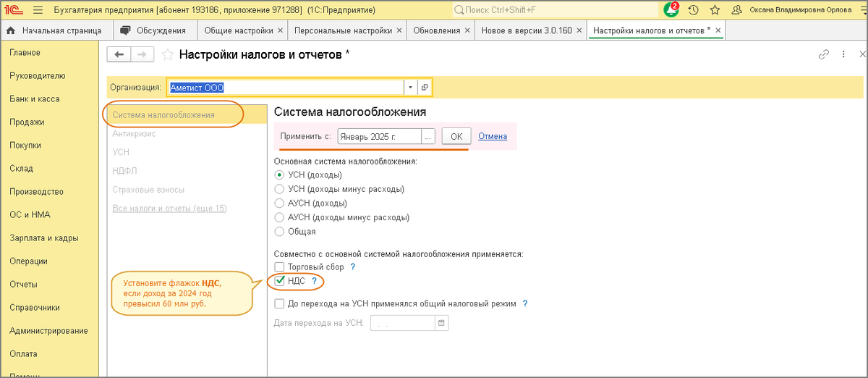Open Банк и касса section
Screen dimensions: 868x378
[35, 99]
